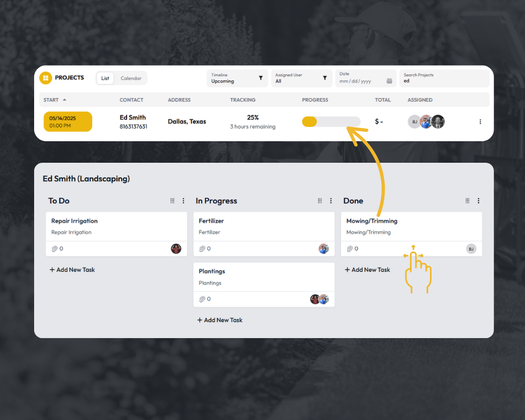Open the Mowing/Trimming task card

(x=412, y=234)
